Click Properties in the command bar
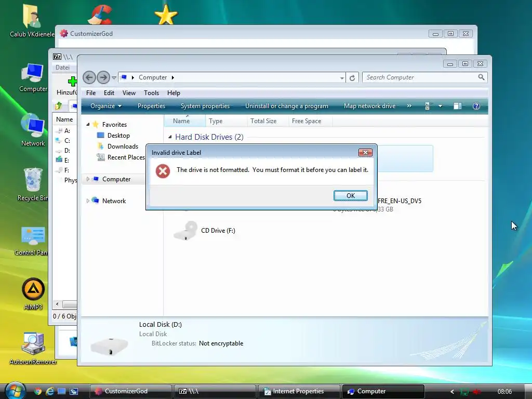This screenshot has width=532, height=399. pyautogui.click(x=151, y=106)
